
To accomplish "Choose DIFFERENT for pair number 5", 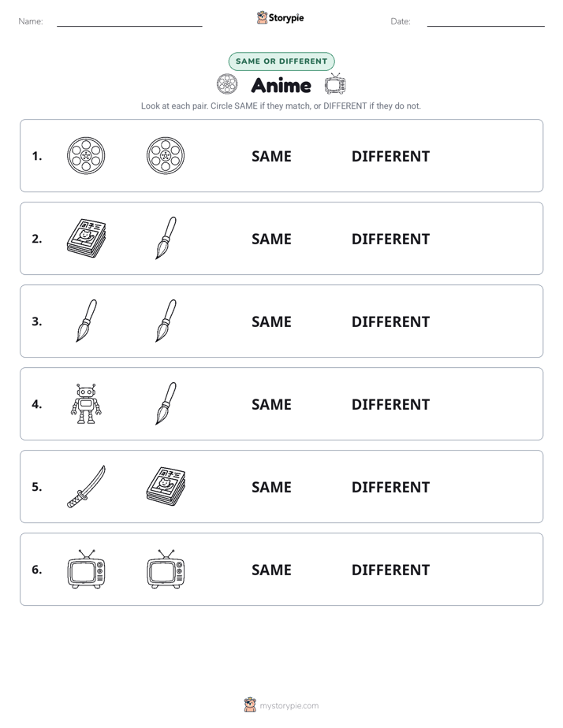I will pos(390,487).
